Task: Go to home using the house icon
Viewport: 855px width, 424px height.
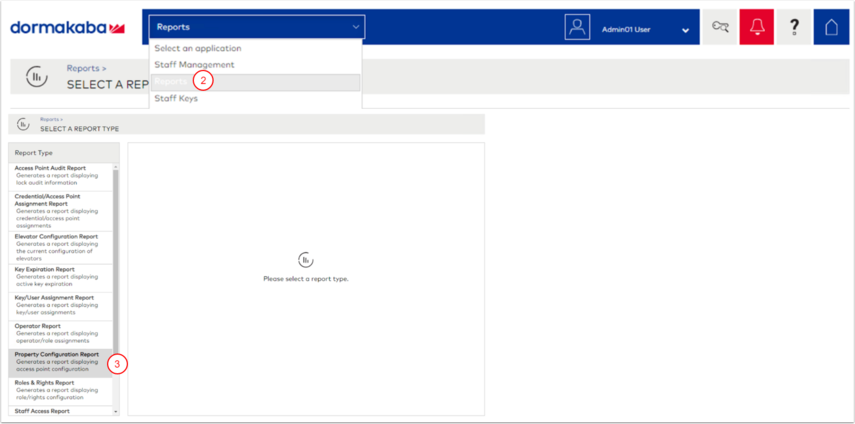Action: point(831,28)
